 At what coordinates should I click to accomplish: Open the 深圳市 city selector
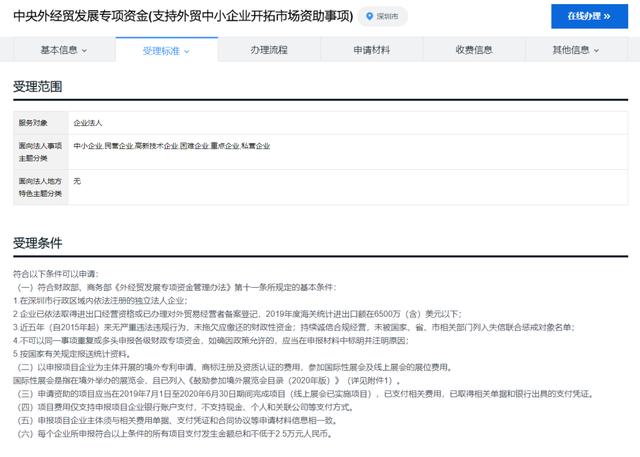click(382, 16)
